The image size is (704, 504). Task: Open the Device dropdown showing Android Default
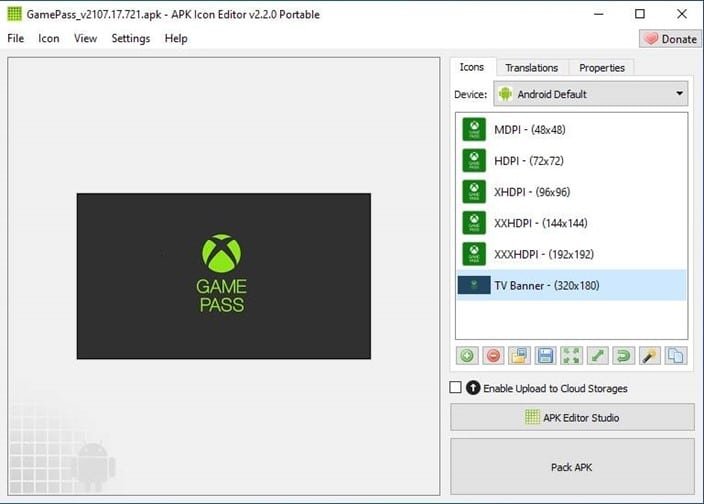(x=591, y=94)
